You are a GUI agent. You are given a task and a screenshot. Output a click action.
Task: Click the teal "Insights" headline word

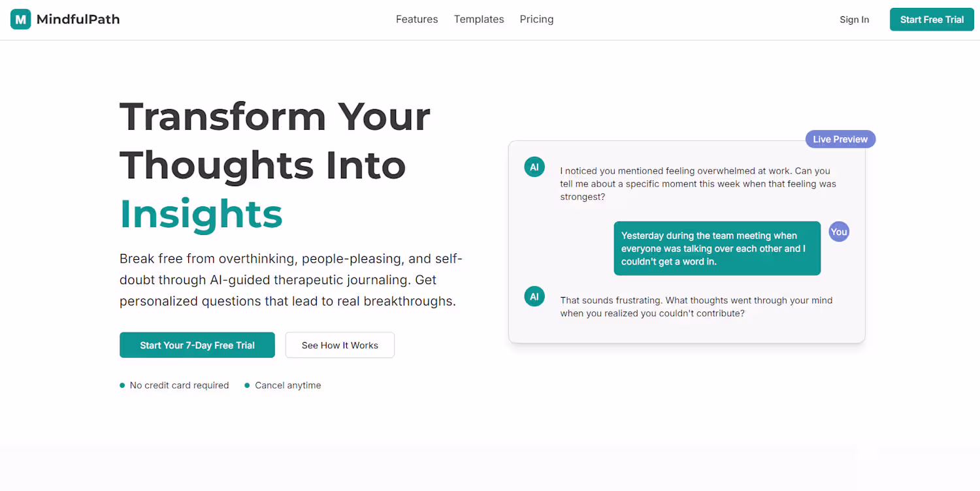201,214
